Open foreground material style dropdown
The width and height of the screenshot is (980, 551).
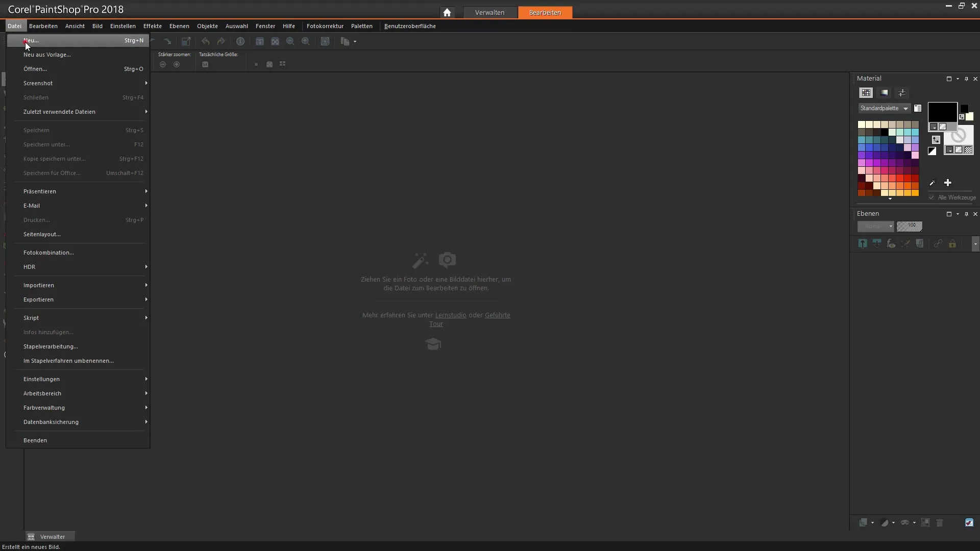coord(934,127)
